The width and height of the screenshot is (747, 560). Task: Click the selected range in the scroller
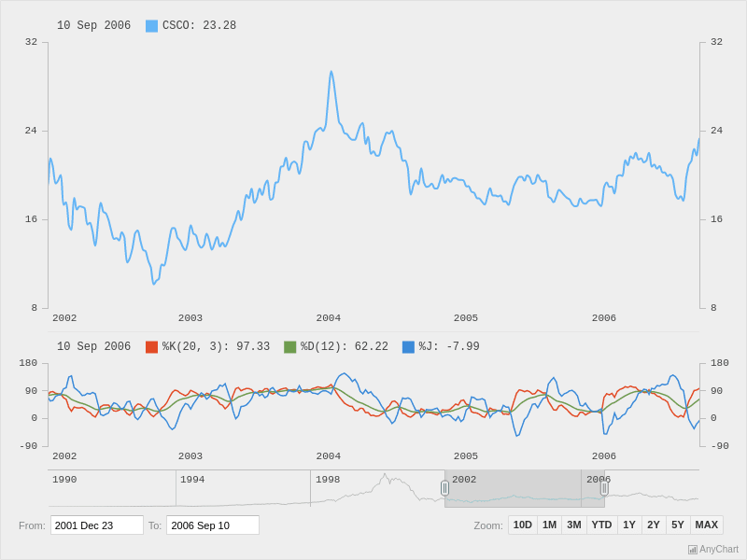tap(524, 488)
